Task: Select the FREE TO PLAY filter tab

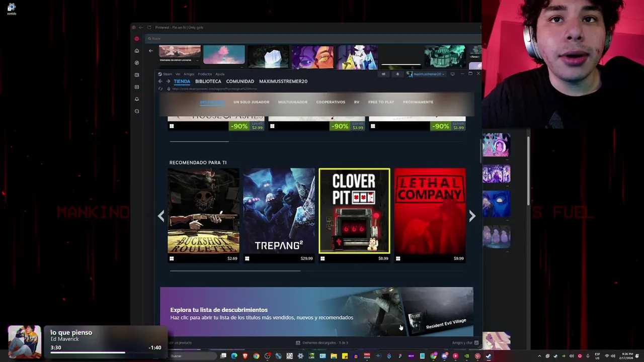Action: pos(381,102)
